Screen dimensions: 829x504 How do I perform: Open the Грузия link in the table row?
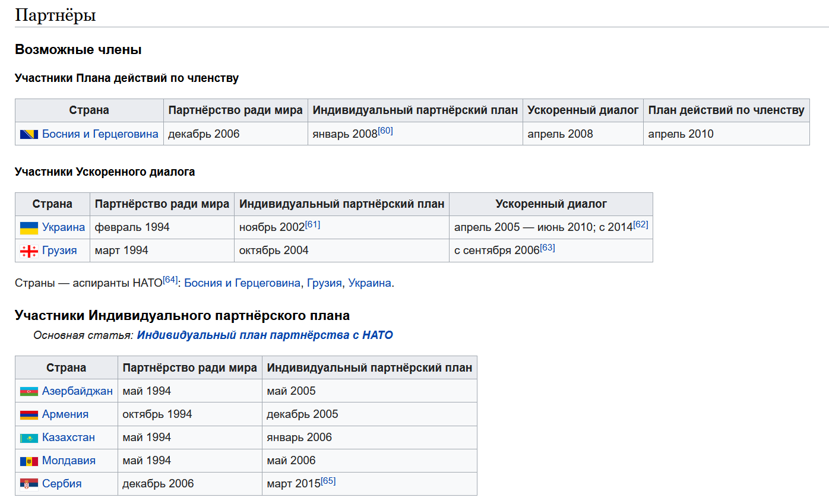59,251
